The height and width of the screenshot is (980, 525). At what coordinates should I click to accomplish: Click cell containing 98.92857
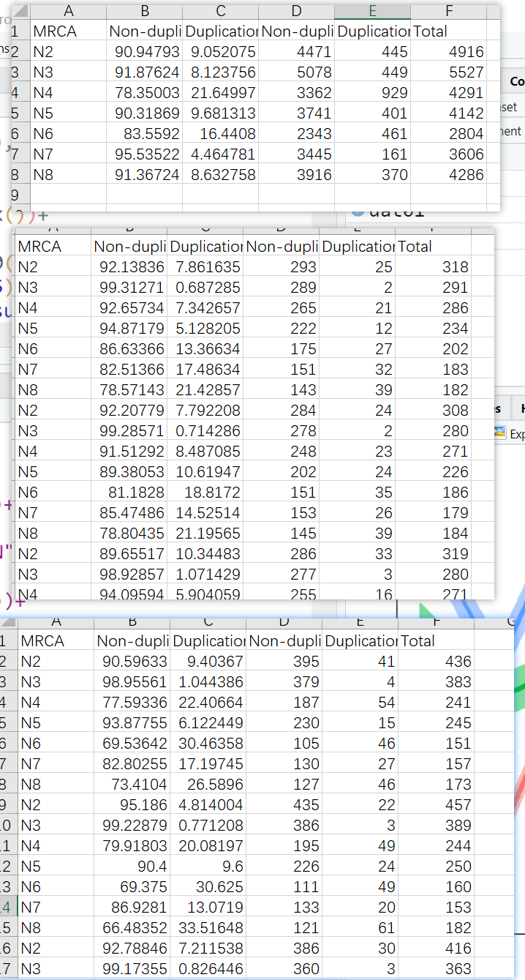[129, 574]
